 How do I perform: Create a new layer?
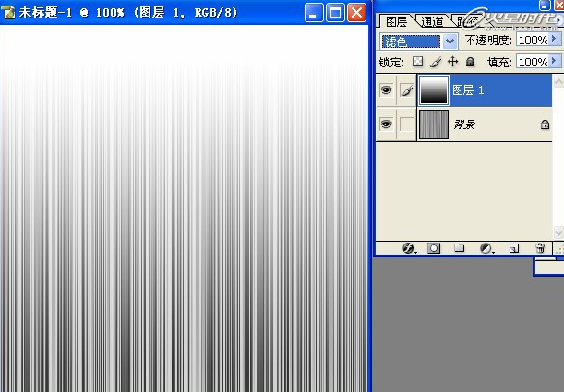[515, 248]
